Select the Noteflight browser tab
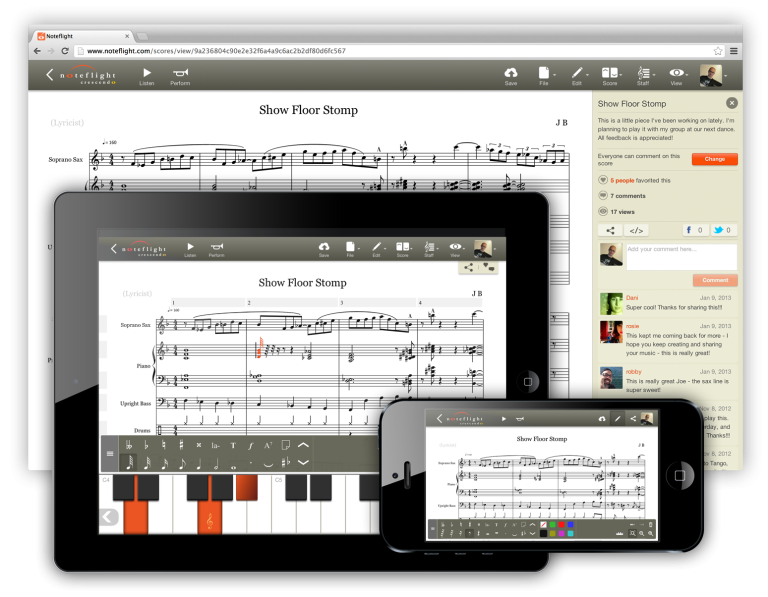Image resolution: width=768 pixels, height=597 pixels. point(83,36)
